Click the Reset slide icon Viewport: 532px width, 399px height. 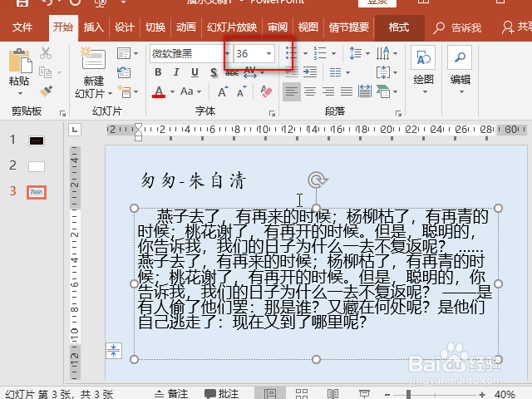124,72
